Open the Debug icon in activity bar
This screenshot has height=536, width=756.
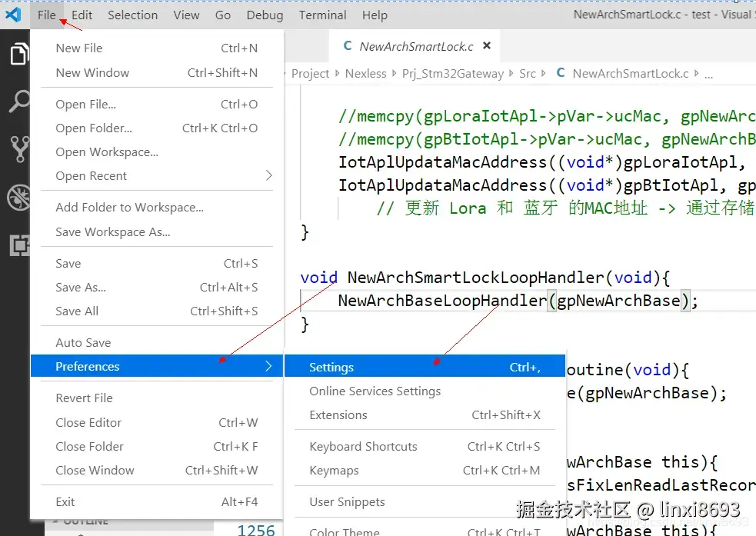pos(18,197)
